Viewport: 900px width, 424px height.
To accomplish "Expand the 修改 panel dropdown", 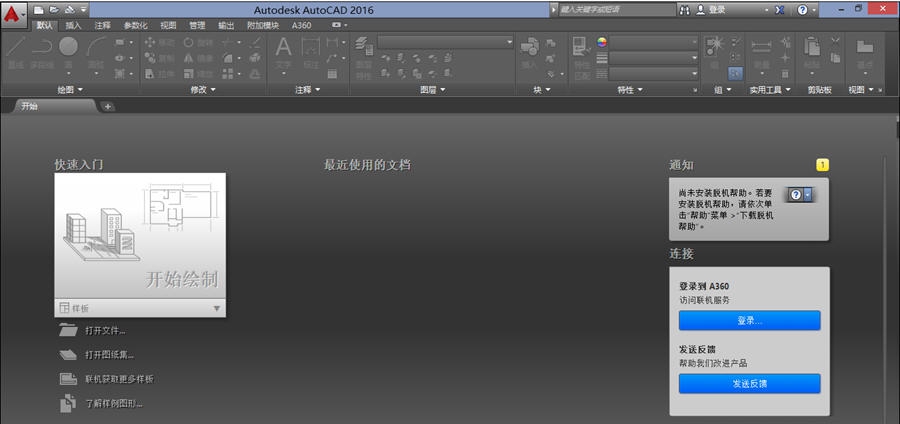I will click(x=203, y=90).
